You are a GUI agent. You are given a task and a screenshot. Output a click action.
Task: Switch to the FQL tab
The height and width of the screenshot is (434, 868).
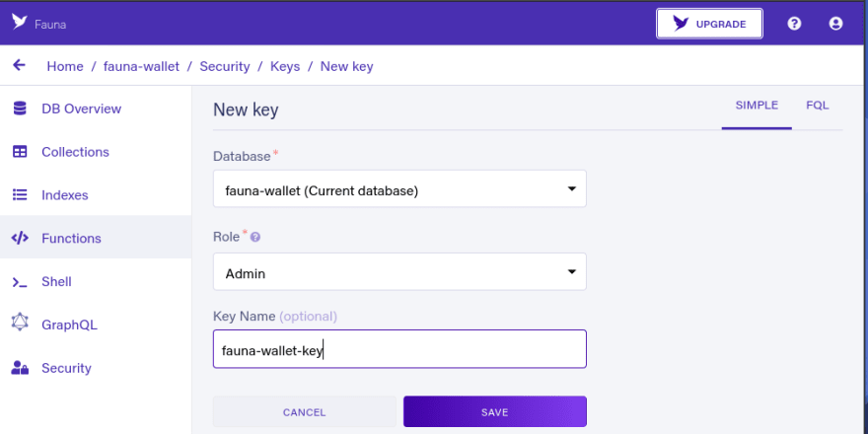coord(818,106)
